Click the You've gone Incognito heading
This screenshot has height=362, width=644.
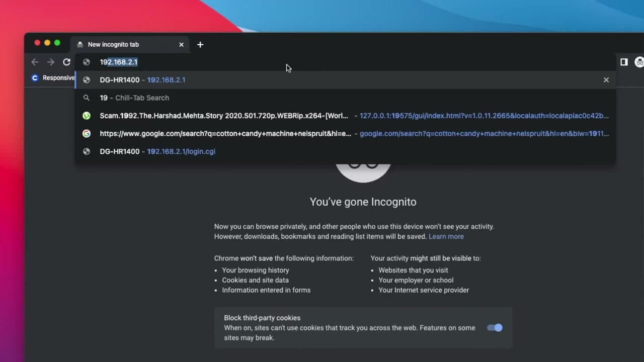point(363,202)
